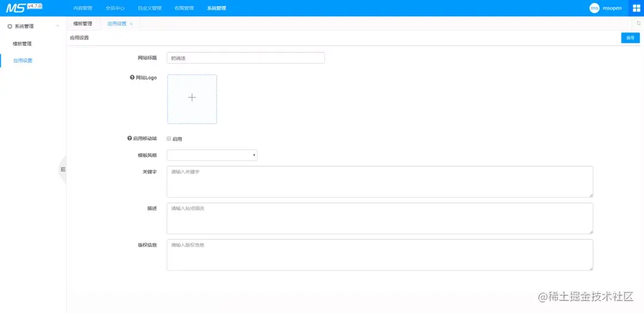The height and width of the screenshot is (313, 644).
Task: Tick the 启用 checkbox
Action: (169, 138)
